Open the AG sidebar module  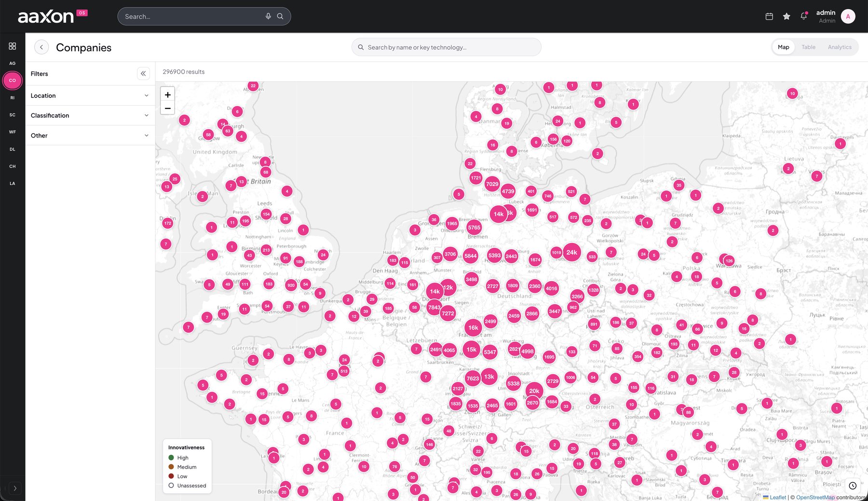(x=13, y=63)
